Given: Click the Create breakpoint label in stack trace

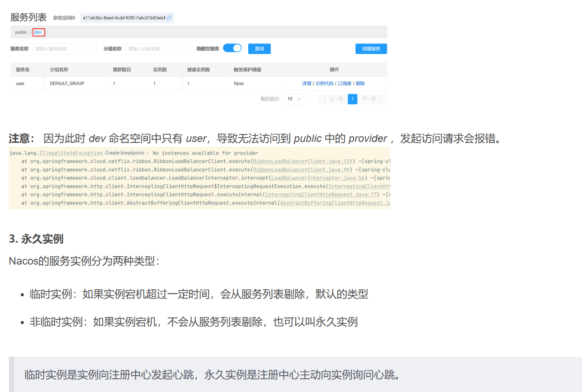Looking at the screenshot, I should [x=125, y=153].
